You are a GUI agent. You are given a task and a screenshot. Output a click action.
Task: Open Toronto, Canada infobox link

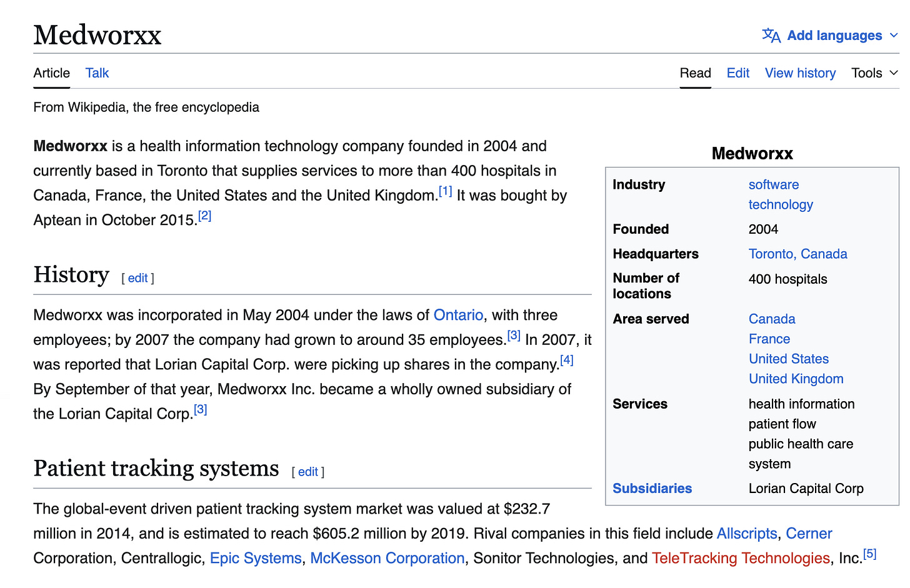[x=798, y=254]
